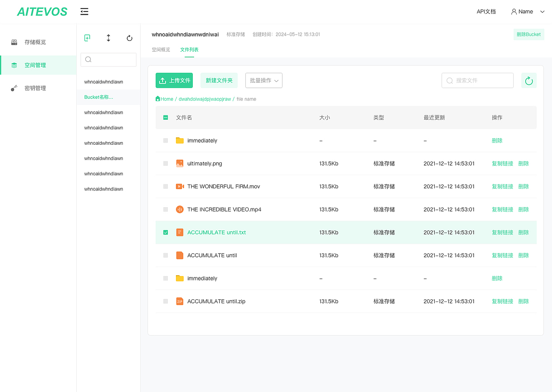552x392 pixels.
Task: Expand the Name user menu chevron
Action: pos(543,12)
